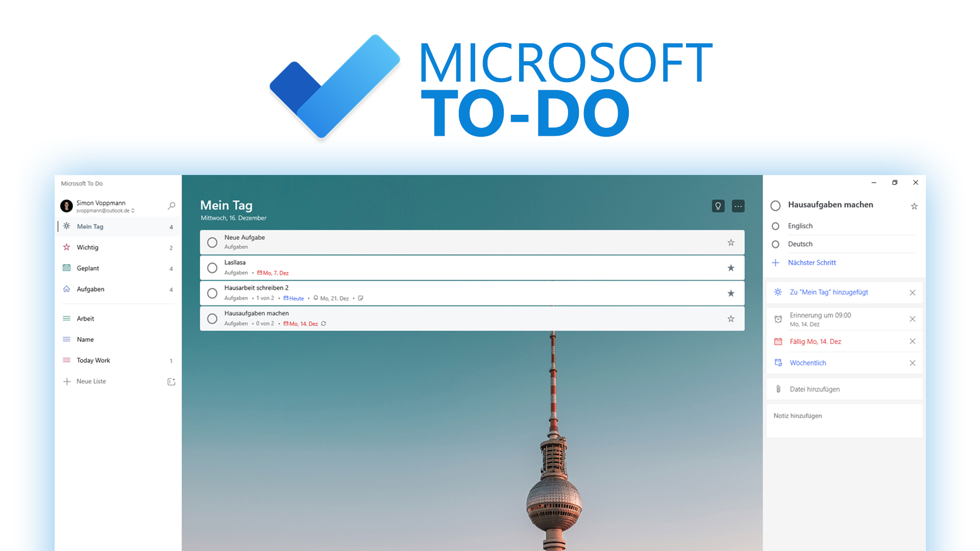Mark 'Hausaufgaben machen' task as complete
Screen dimensions: 980x551
click(x=212, y=318)
